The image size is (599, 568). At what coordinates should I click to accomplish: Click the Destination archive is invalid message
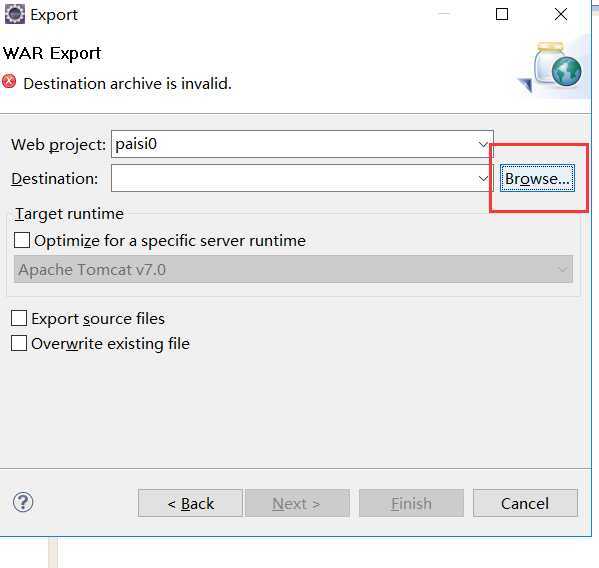pos(128,84)
